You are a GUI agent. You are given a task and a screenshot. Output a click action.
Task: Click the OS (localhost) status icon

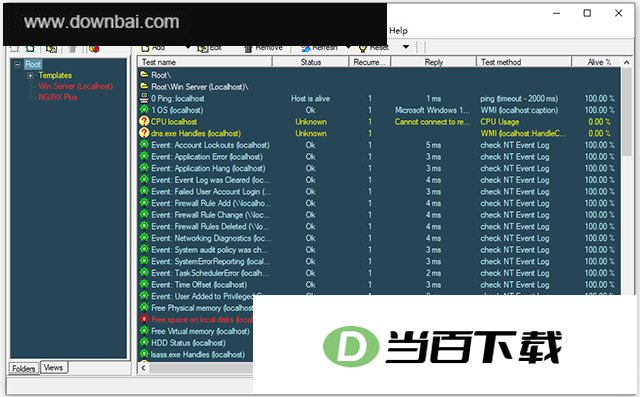coord(144,109)
